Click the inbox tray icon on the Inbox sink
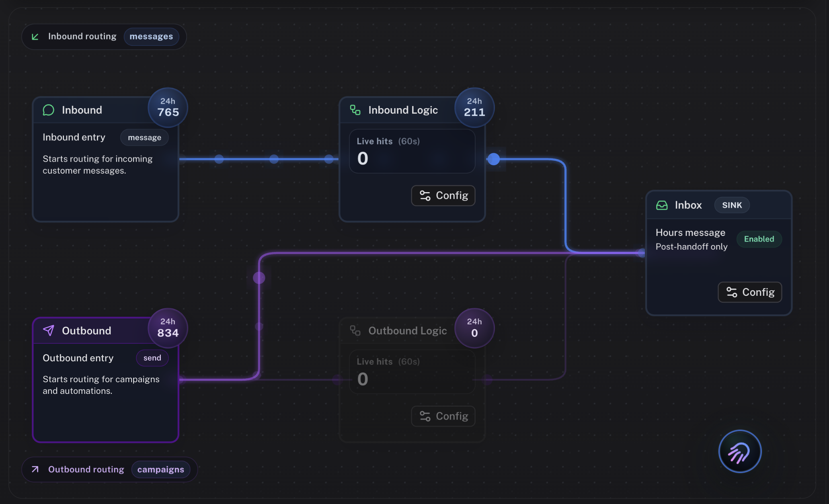 pos(662,205)
